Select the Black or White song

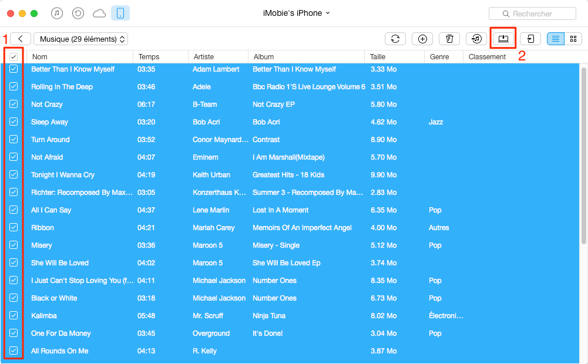tap(54, 298)
